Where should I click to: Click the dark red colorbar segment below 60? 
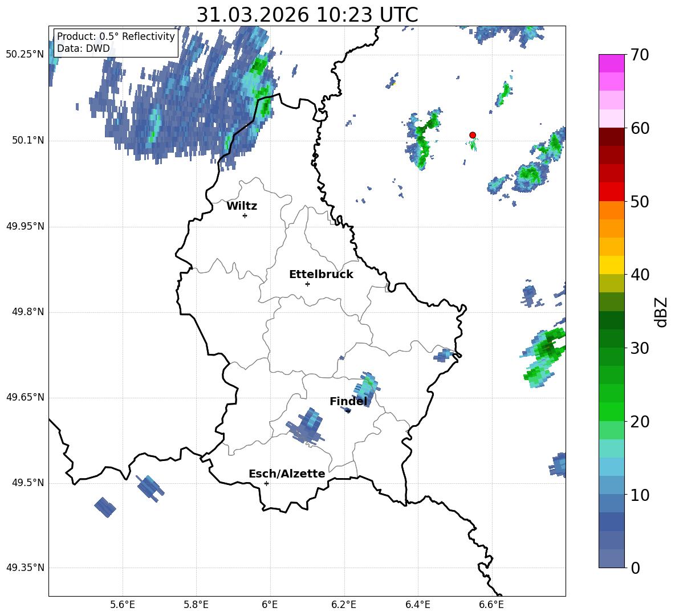(x=611, y=137)
